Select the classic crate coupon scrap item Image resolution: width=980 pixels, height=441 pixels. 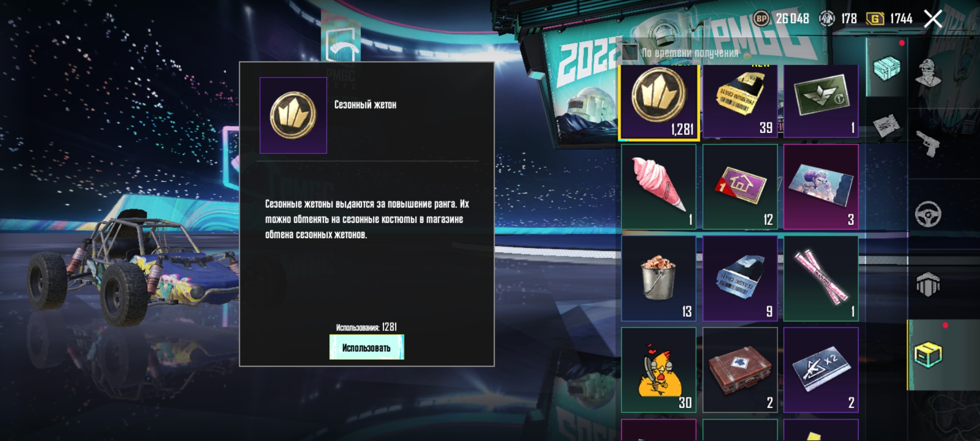point(740,278)
